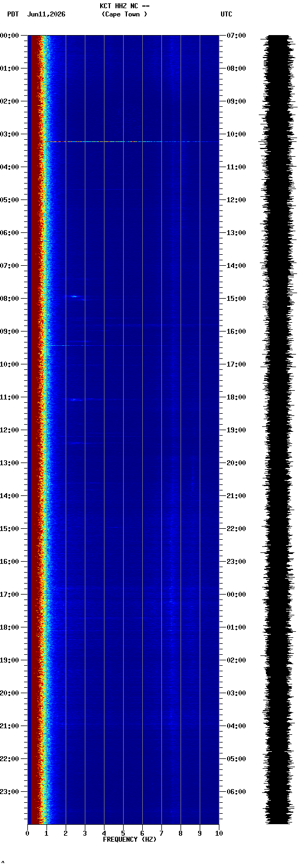Select the 13:00 PDT time label

point(9,463)
